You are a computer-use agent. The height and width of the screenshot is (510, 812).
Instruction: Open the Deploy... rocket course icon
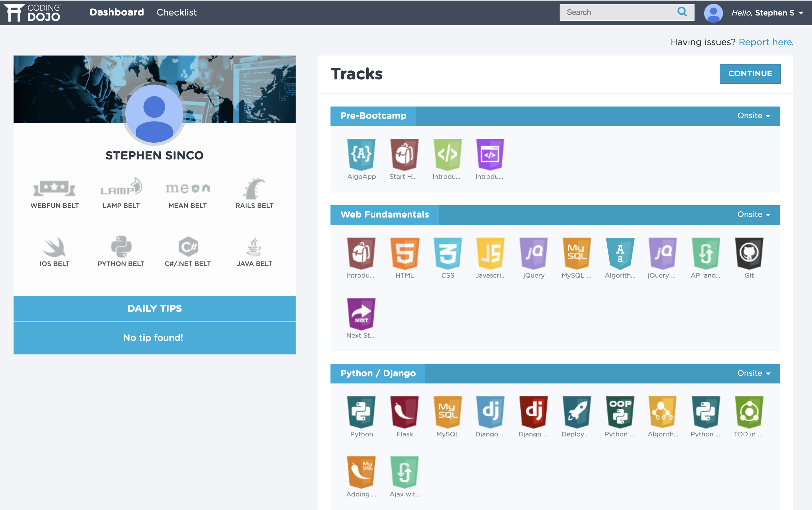click(577, 412)
